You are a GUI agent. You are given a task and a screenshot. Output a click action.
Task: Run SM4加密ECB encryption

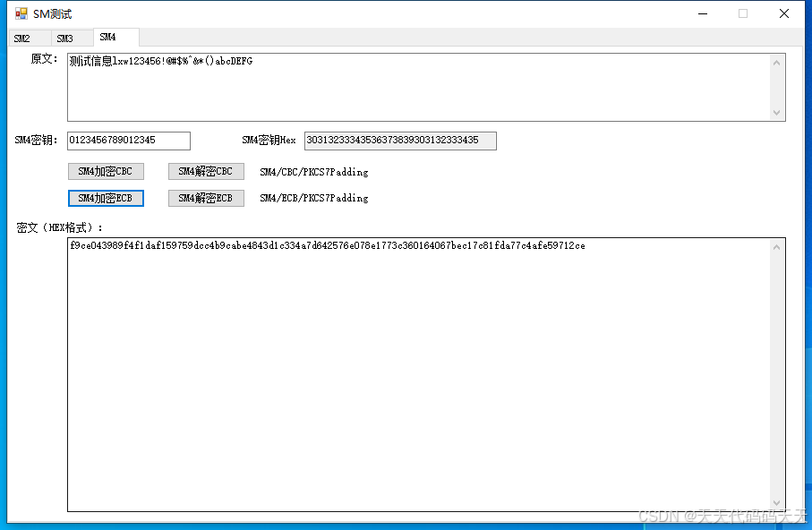click(106, 199)
